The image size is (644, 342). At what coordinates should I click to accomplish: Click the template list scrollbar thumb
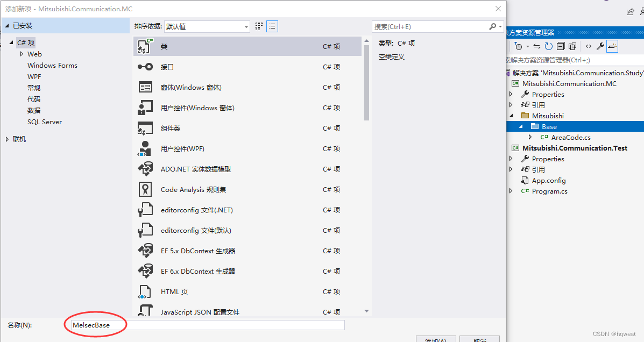366,82
